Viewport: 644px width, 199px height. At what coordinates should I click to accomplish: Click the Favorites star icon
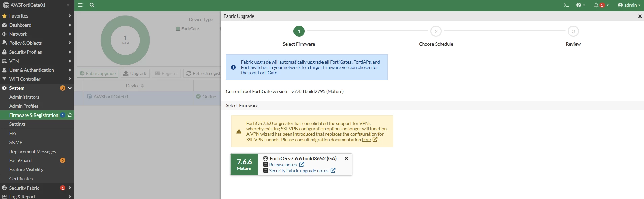[x=4, y=16]
